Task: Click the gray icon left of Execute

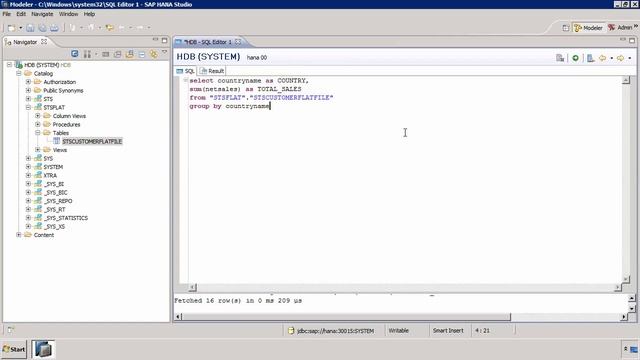Action: 560,58
